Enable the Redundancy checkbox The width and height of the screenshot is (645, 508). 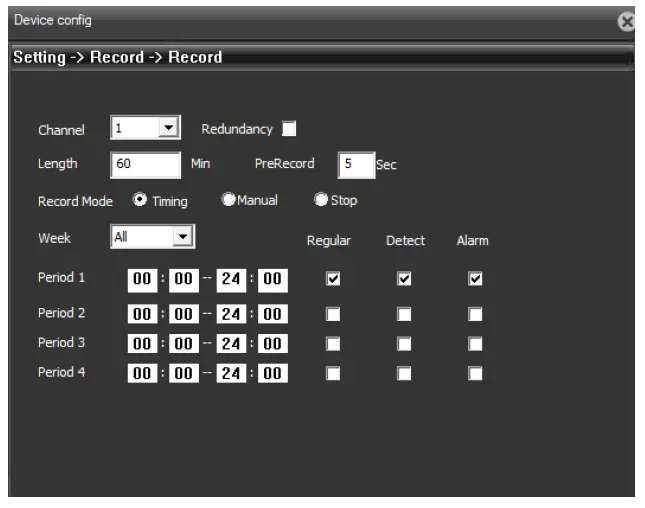pos(289,128)
